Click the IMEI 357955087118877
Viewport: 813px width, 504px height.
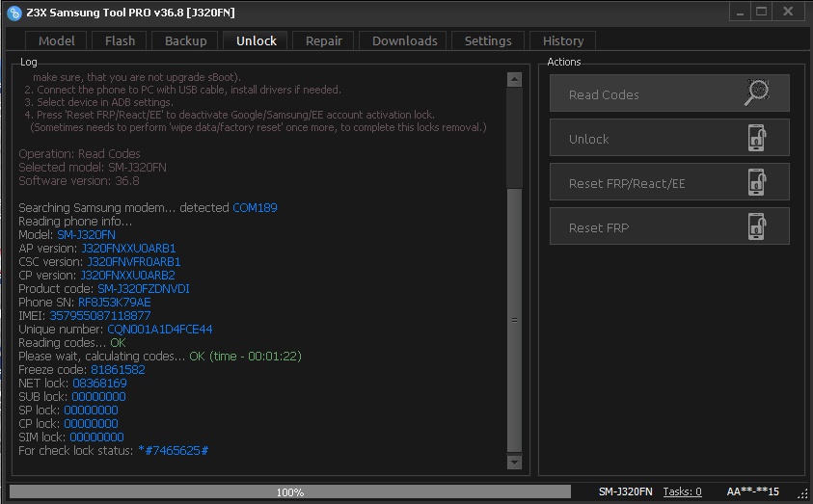tap(100, 315)
